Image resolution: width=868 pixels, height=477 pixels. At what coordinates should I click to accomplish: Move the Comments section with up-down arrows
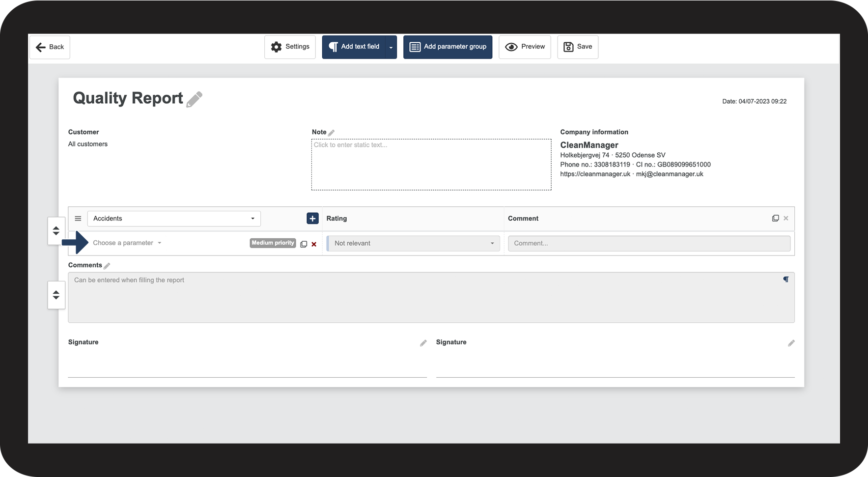(x=56, y=295)
